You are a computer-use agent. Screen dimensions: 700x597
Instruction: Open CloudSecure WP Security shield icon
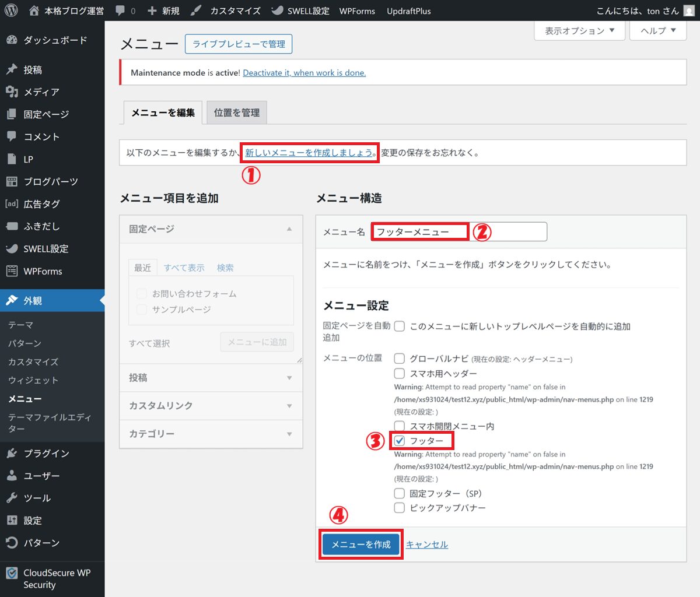[x=12, y=573]
